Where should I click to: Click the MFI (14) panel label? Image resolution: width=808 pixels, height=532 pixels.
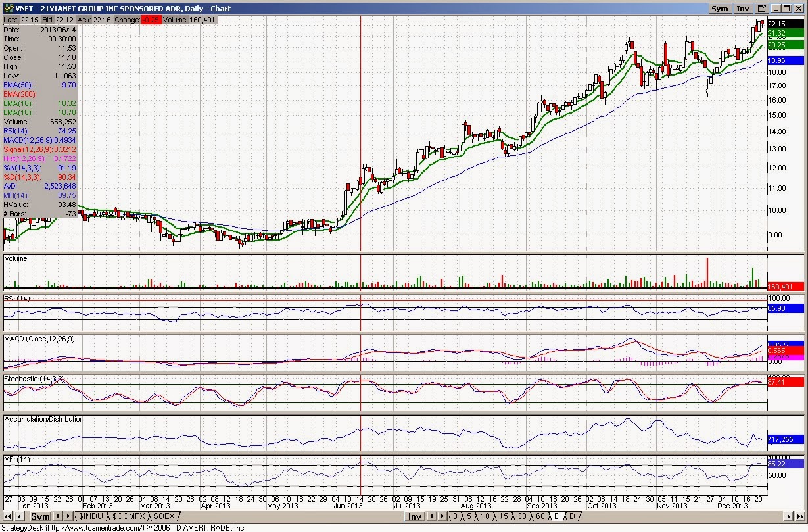pos(16,458)
